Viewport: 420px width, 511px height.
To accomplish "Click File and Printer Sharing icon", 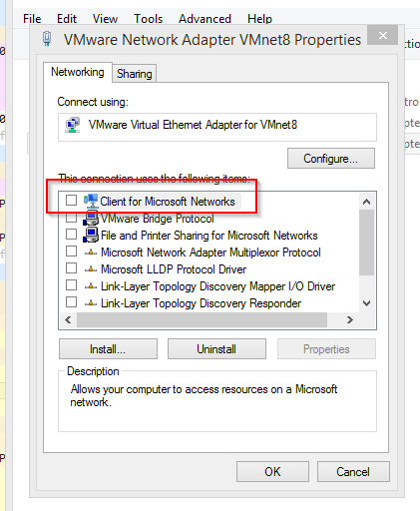I will click(91, 235).
